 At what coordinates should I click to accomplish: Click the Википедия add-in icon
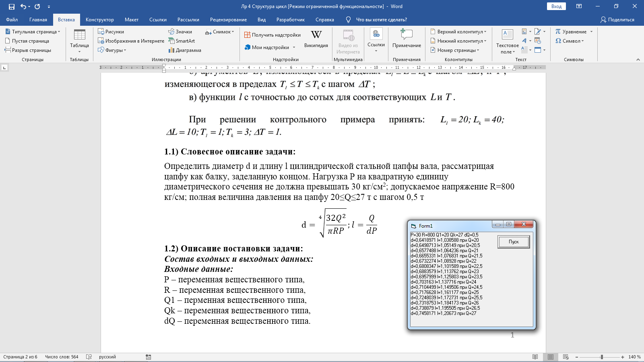[x=316, y=39]
